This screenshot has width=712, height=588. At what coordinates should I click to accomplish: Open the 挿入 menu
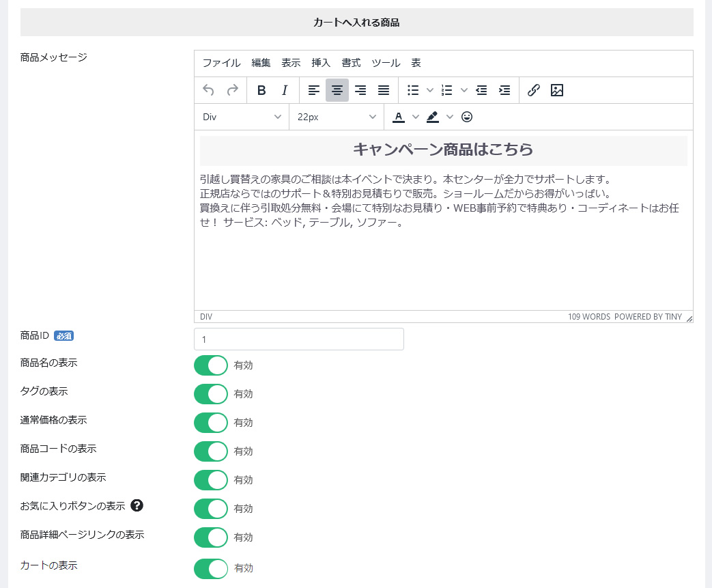321,63
